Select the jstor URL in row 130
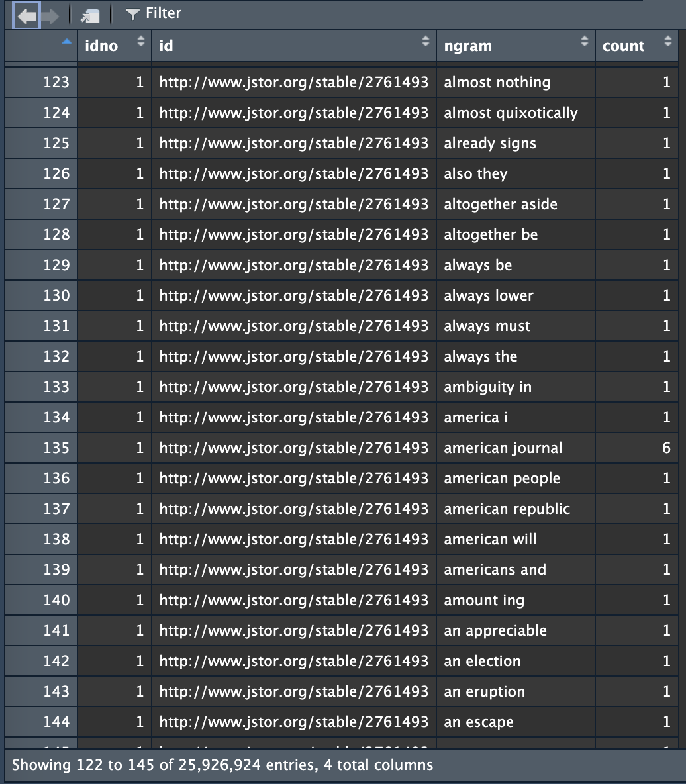The image size is (686, 784). [293, 296]
